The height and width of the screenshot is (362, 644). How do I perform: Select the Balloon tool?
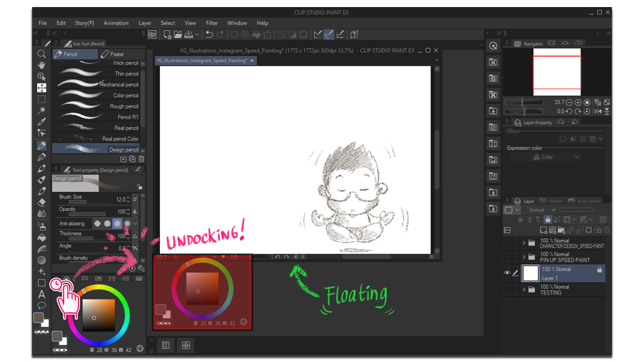pos(42,305)
